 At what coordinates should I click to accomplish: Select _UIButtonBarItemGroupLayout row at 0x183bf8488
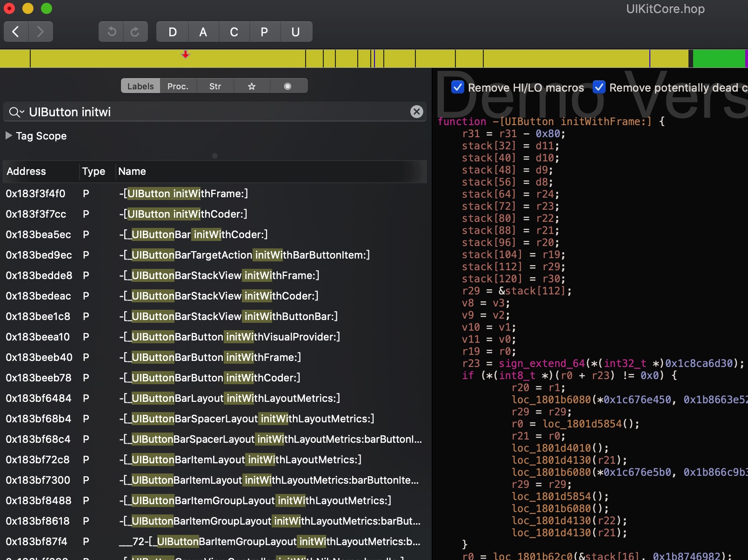214,500
